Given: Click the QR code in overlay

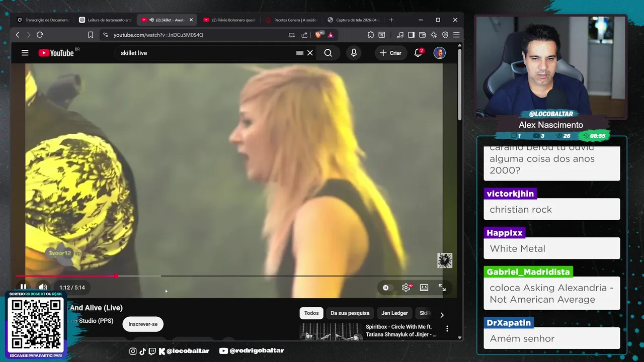Looking at the screenshot, I should coord(36,325).
